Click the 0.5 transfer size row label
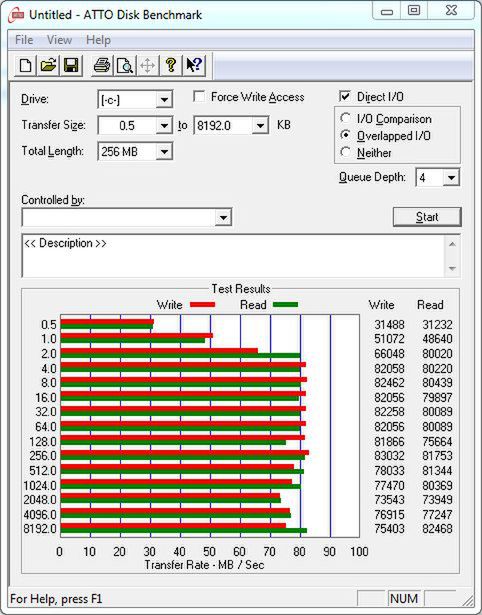This screenshot has height=615, width=482. click(x=49, y=325)
